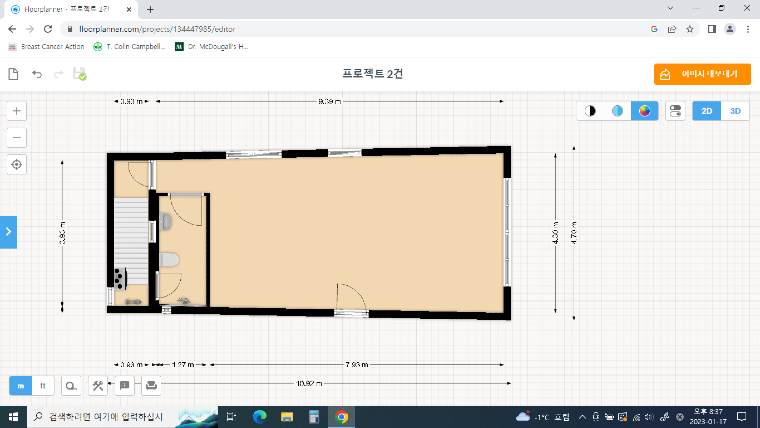Click the undo arrow icon
760x428 pixels.
tap(37, 74)
